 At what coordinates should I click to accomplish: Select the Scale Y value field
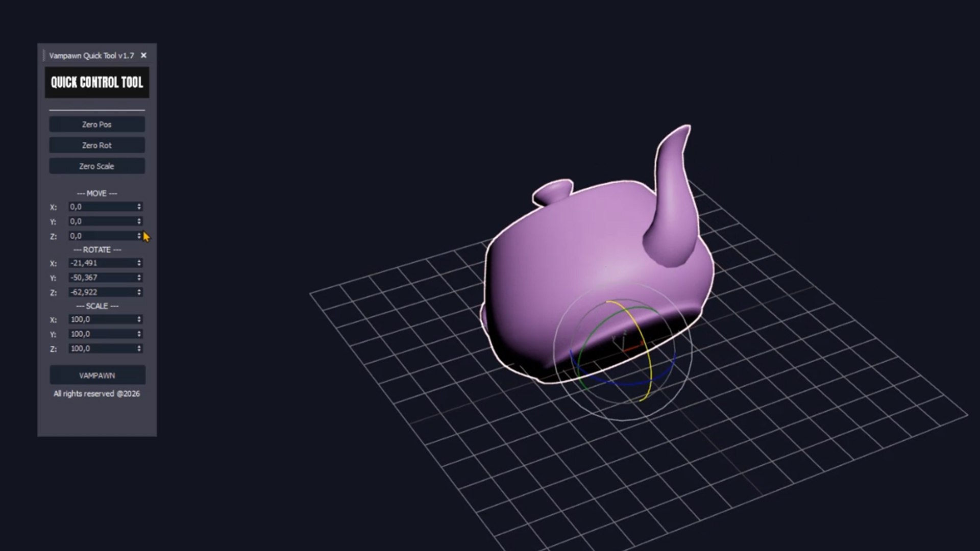coord(102,334)
